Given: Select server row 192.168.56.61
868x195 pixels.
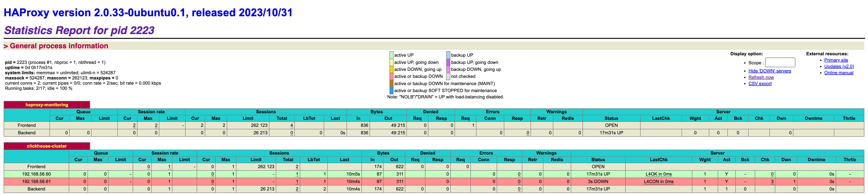Looking at the screenshot, I should pos(434,181).
